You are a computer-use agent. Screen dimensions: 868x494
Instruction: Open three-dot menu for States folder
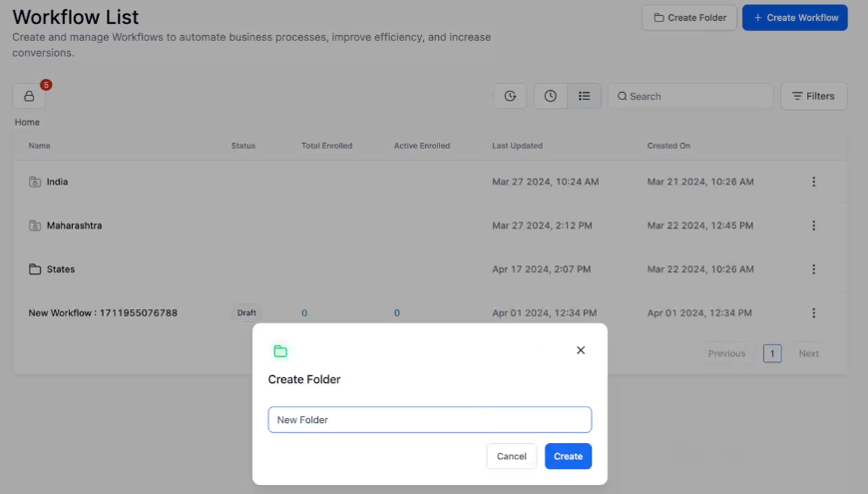coord(813,269)
